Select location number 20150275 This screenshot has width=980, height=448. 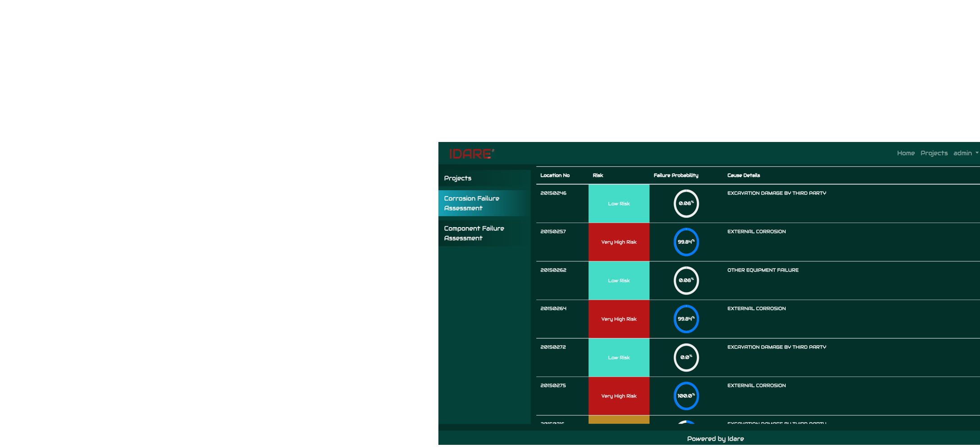[x=553, y=386]
